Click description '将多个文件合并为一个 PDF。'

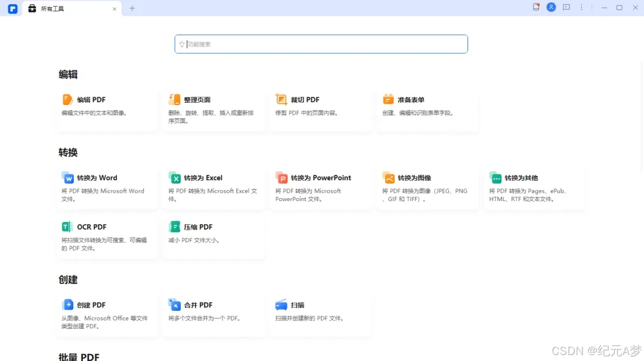click(205, 318)
